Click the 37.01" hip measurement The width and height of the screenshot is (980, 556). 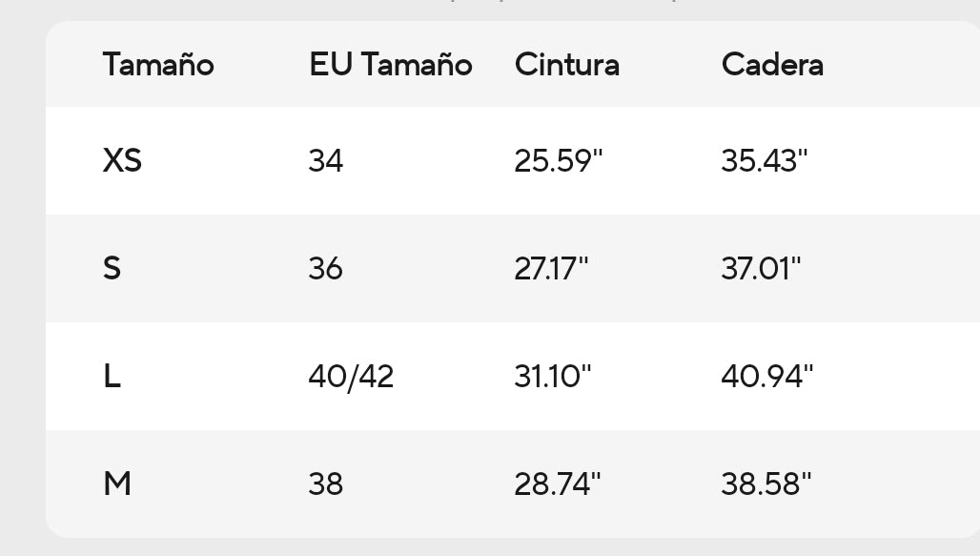(x=761, y=269)
